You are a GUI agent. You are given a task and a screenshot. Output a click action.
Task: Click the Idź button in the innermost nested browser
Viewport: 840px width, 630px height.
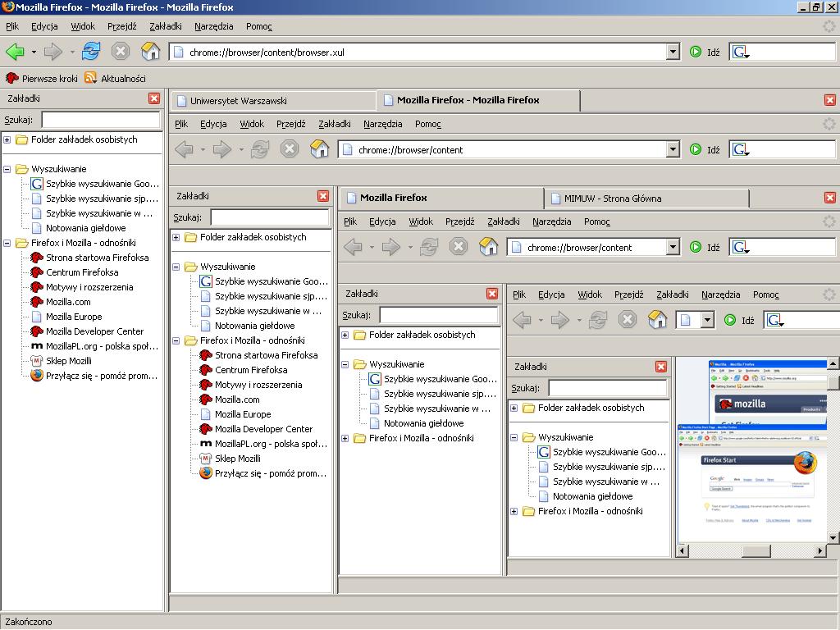[739, 320]
